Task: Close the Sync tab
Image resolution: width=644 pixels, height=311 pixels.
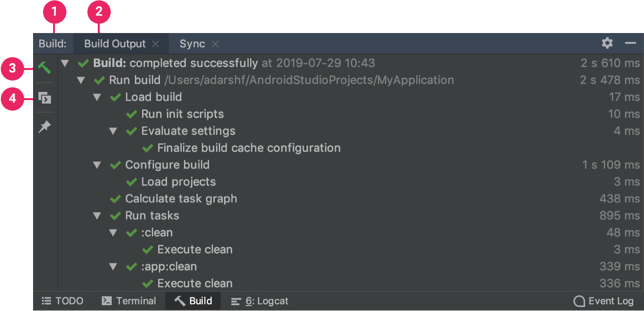Action: click(x=215, y=44)
